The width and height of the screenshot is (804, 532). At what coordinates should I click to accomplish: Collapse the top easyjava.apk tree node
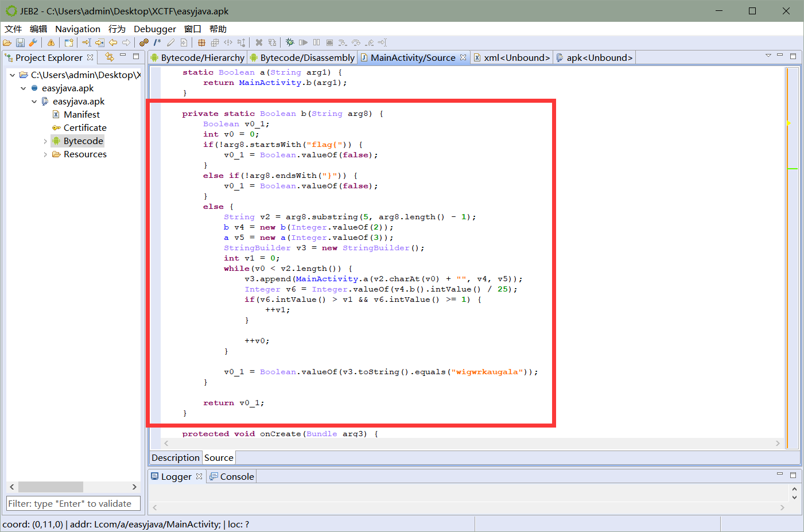click(23, 88)
